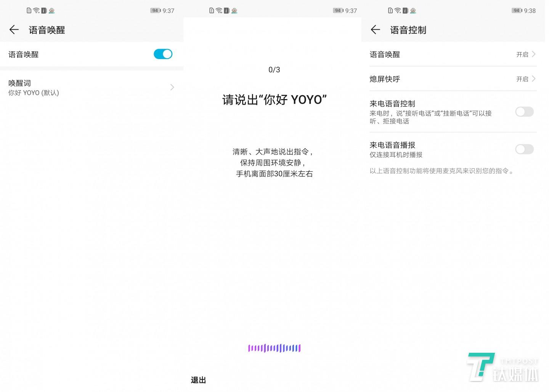Image resolution: width=549 pixels, height=392 pixels.
Task: Enable the 来电语音播报 toggle
Action: (524, 149)
